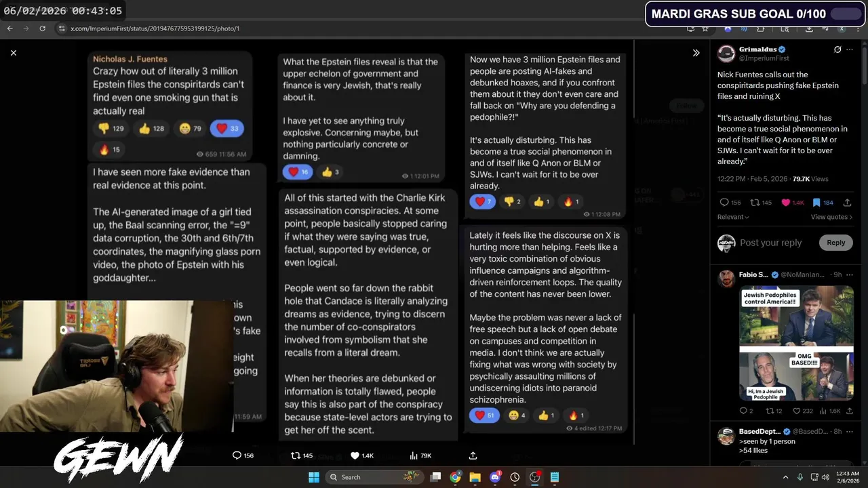Open Task View on the taskbar
This screenshot has width=868, height=488.
[436, 477]
